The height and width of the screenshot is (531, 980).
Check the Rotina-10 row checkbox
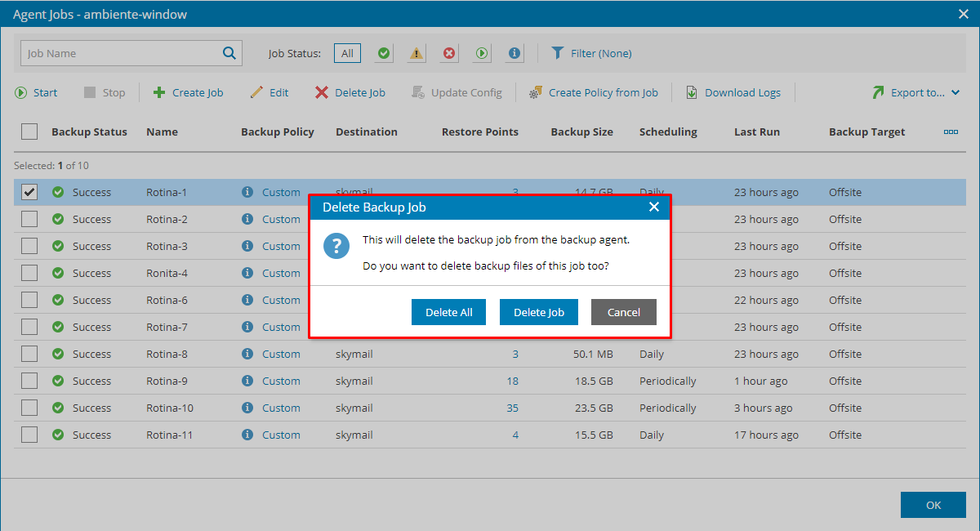point(29,408)
